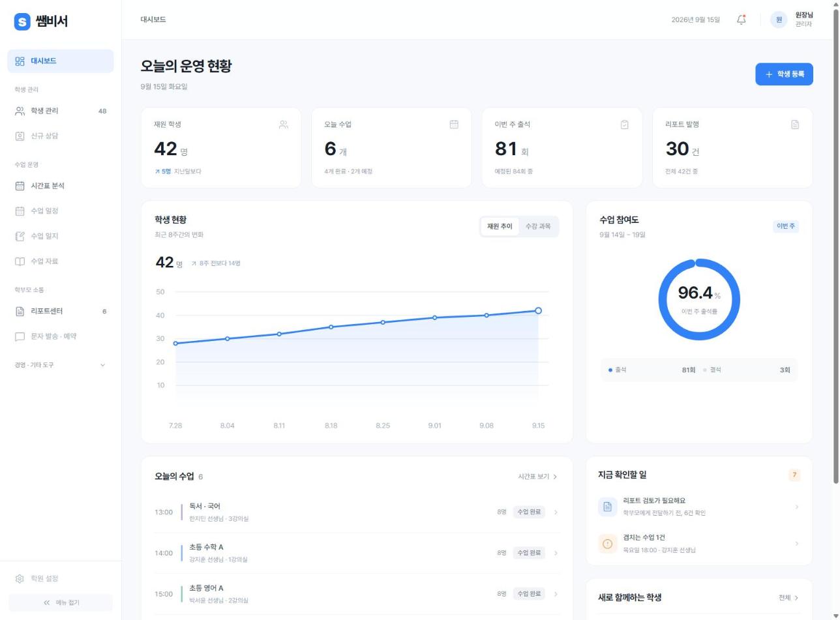
Task: Open the 리포트 검토가 필요해요 item chevron
Action: coord(797,507)
